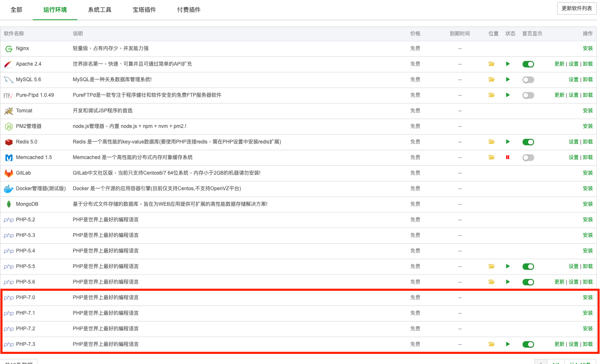Click the Pure-Ftpd running status play icon
Viewport: 603px width, 364px height.
[x=508, y=95]
